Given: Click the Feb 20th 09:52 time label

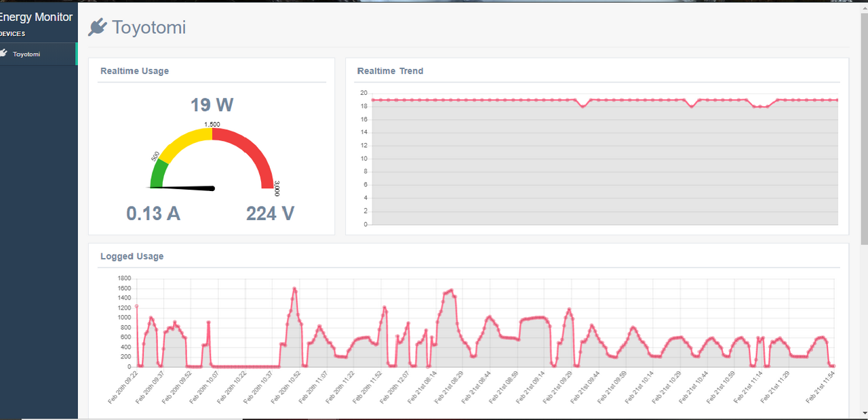Looking at the screenshot, I should [x=176, y=387].
